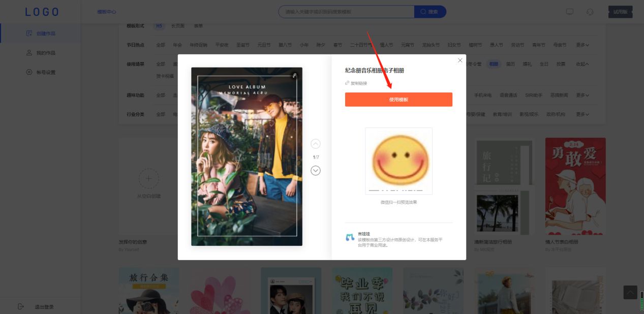The image size is (644, 314).
Task: Select the 情人节 festival filter
Action: (386, 45)
